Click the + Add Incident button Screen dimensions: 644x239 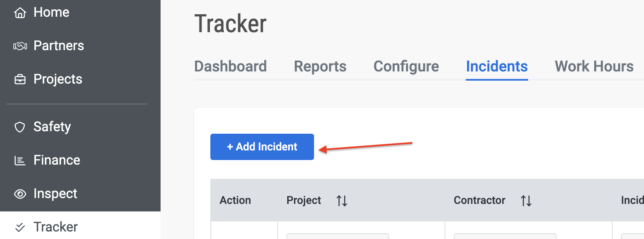click(x=262, y=147)
